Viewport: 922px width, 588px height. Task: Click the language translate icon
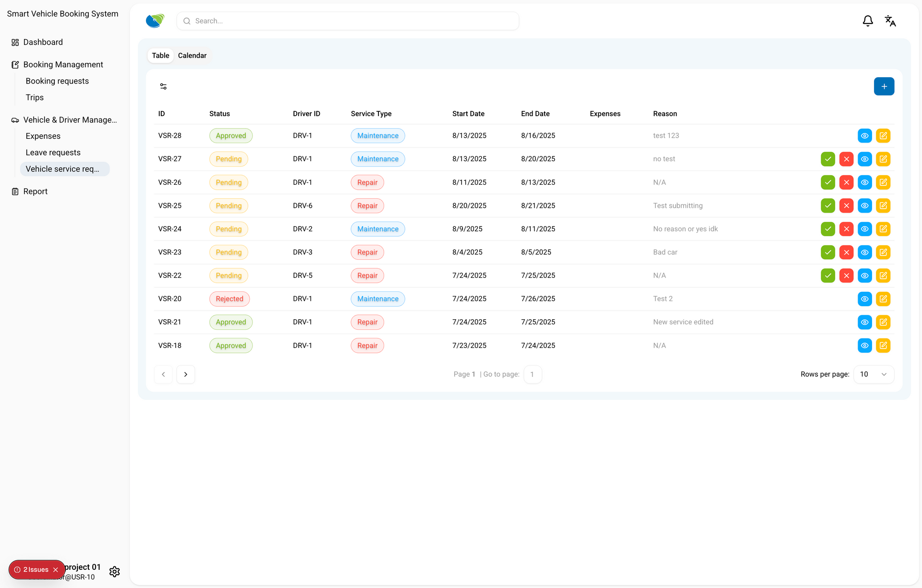point(890,21)
